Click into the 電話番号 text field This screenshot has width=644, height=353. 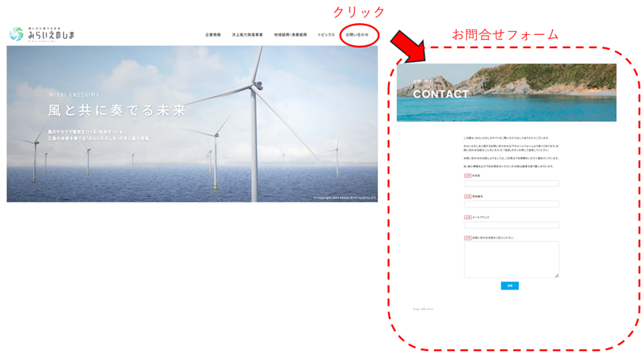pyautogui.click(x=511, y=205)
